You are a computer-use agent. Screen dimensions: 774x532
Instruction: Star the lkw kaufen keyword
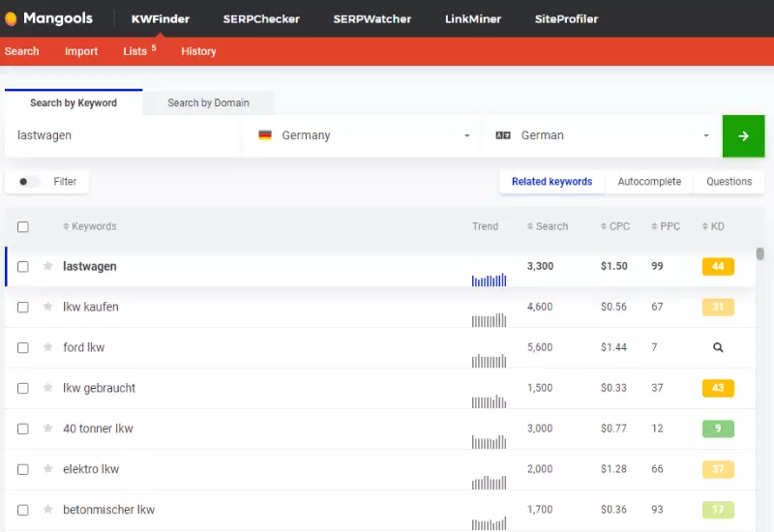coord(47,307)
